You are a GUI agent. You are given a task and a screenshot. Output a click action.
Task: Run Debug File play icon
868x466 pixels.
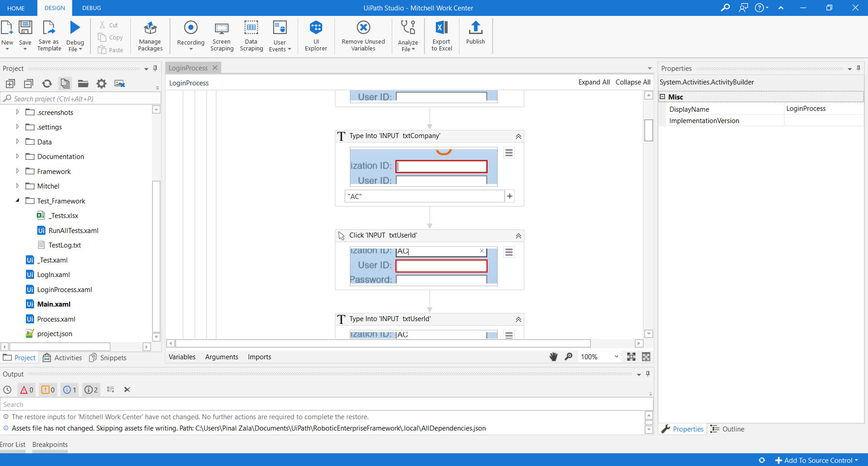(75, 28)
